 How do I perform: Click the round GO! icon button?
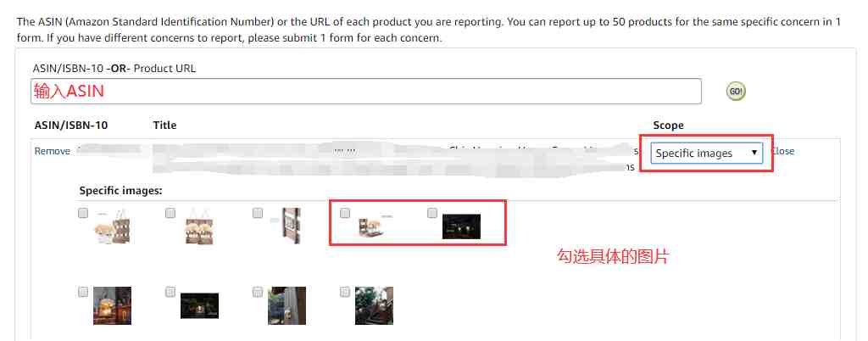point(736,92)
